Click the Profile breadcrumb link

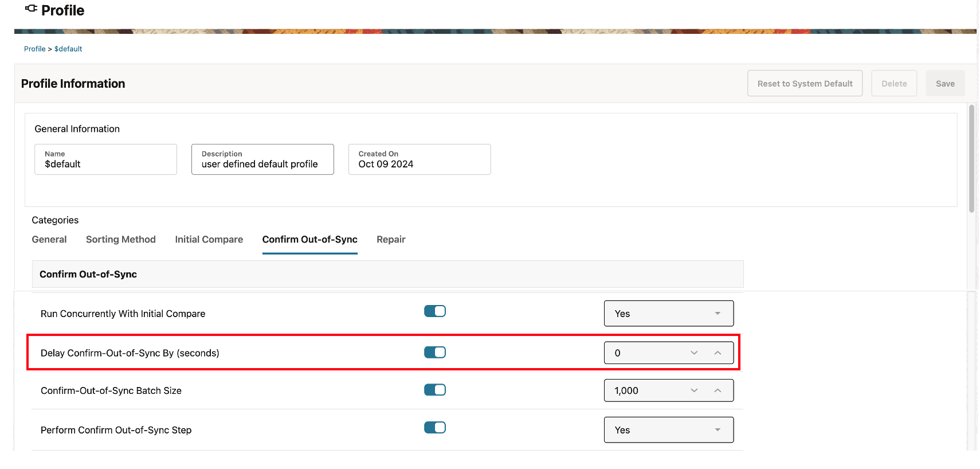coord(34,49)
